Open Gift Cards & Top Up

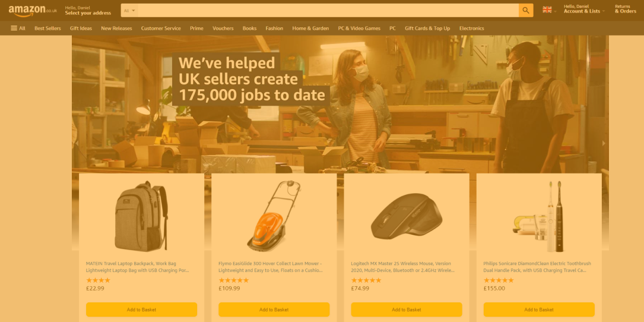pos(427,29)
